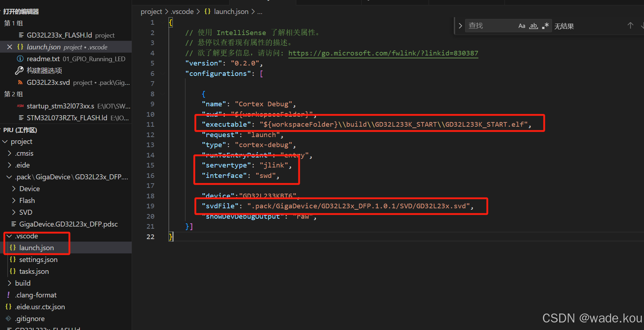Close the launch.json open editor entry
644x330 pixels.
[x=10, y=47]
